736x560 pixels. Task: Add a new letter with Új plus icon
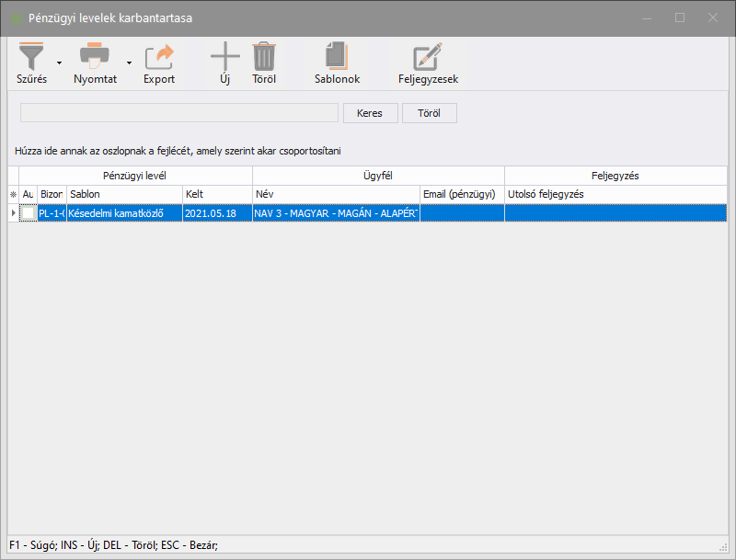tap(224, 57)
